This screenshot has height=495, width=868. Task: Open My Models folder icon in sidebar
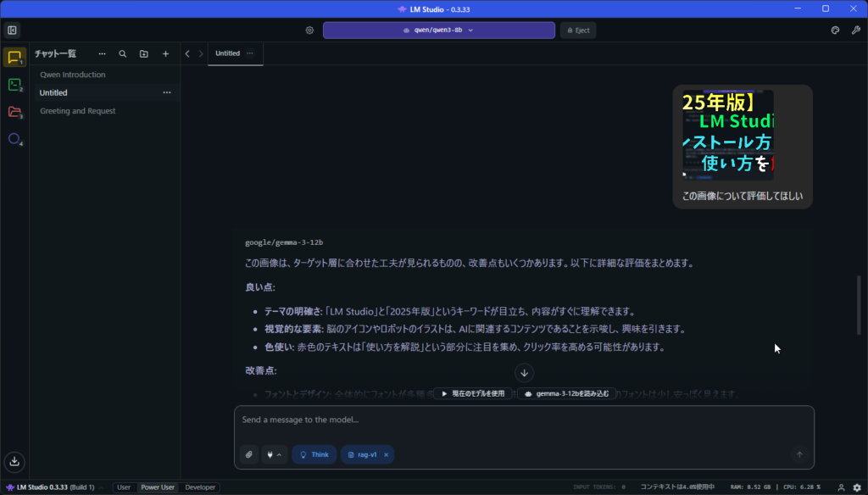tap(14, 113)
